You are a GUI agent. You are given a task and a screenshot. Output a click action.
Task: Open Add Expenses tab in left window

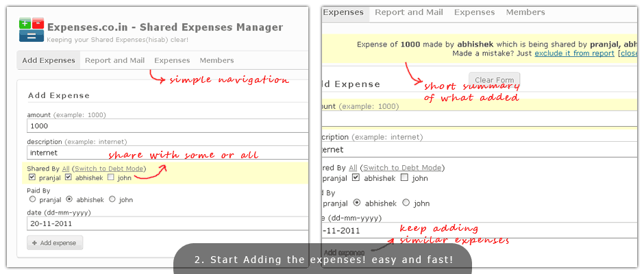coord(49,60)
